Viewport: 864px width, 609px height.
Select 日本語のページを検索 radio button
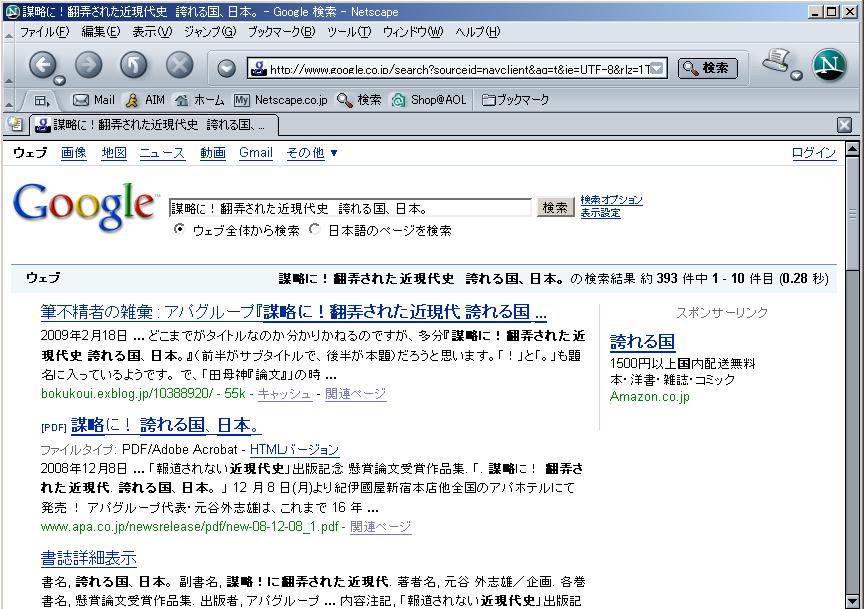(315, 229)
